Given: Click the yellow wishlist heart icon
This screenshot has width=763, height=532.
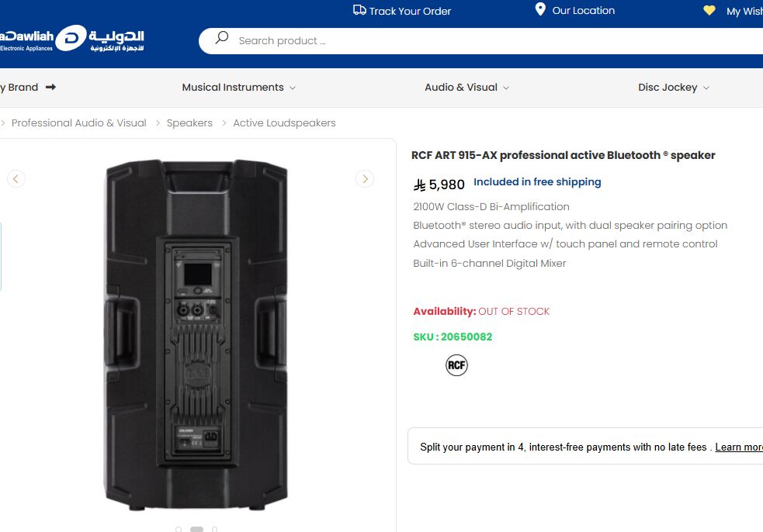Looking at the screenshot, I should (709, 10).
